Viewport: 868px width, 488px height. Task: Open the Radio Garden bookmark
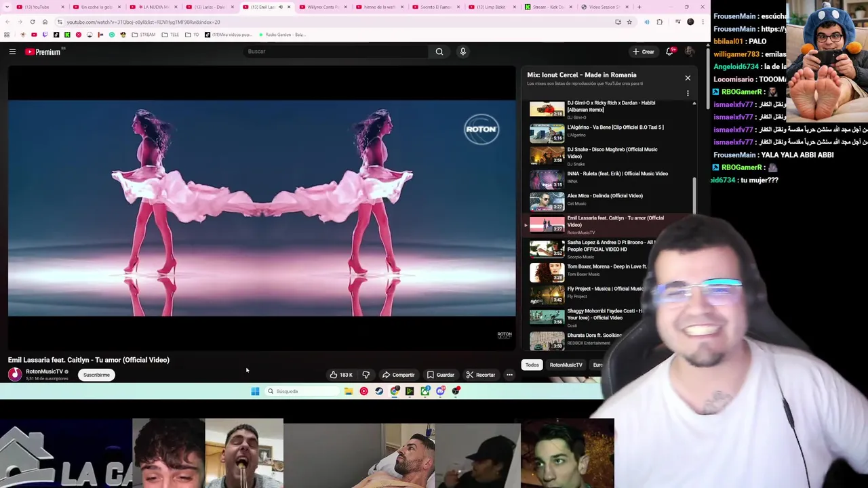(281, 35)
